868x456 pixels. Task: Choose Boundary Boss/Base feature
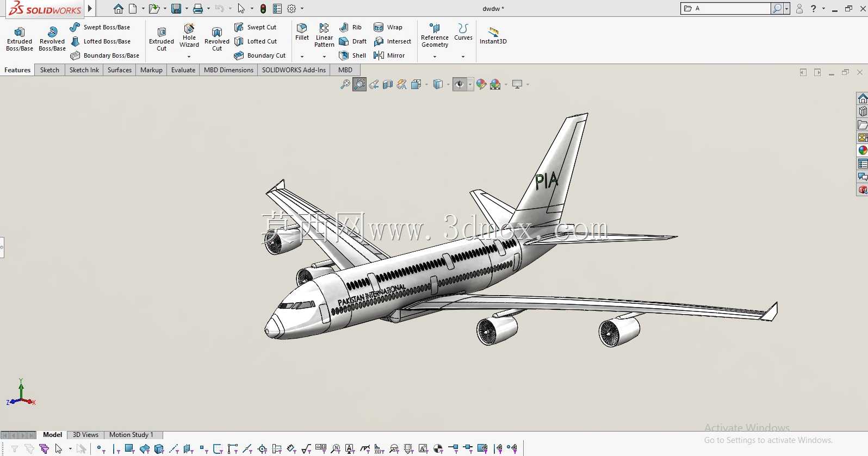(105, 55)
